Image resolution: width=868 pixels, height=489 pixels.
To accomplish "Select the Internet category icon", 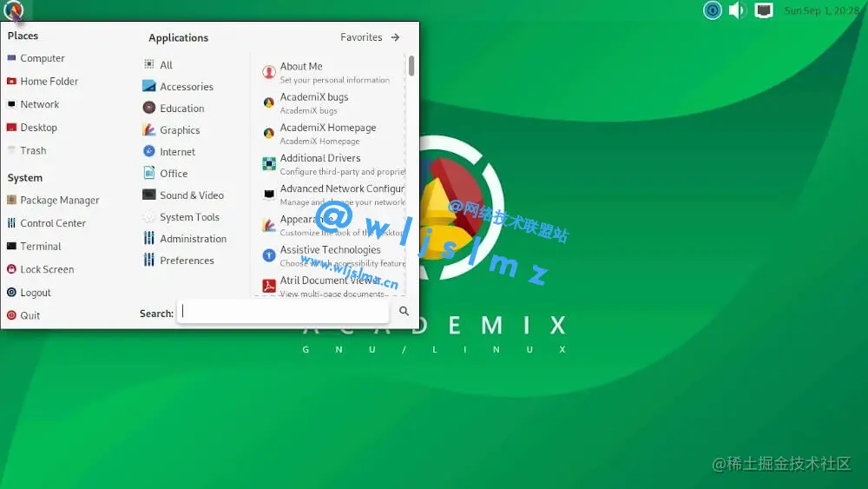I will tap(149, 151).
